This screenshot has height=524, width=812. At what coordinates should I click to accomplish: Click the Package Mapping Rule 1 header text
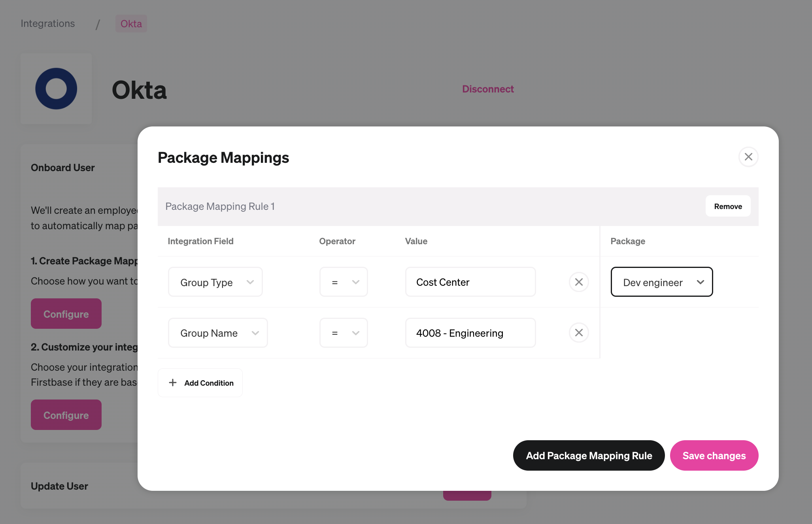tap(220, 206)
